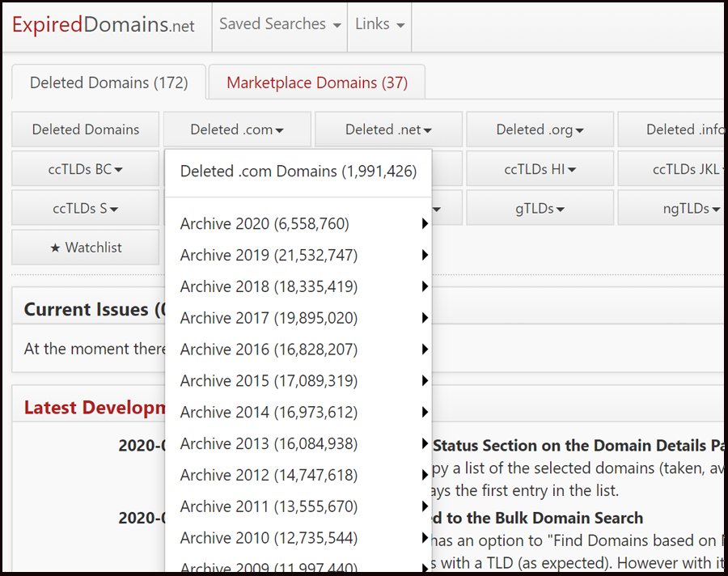Select Archive 2012 menu entry
The width and height of the screenshot is (728, 576).
(298, 475)
